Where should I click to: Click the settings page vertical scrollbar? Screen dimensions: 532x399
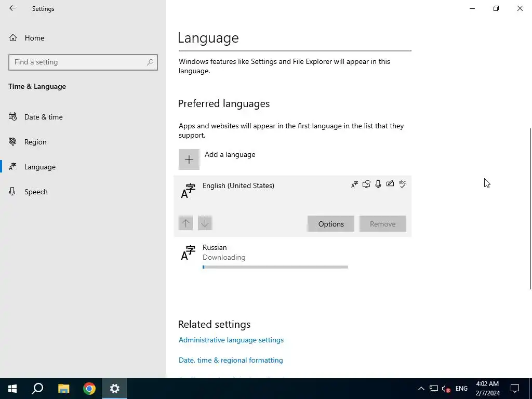pyautogui.click(x=530, y=209)
